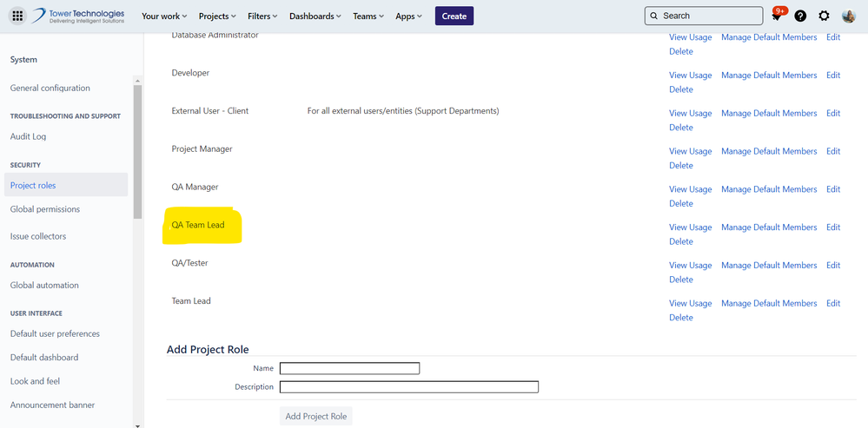868x428 pixels.
Task: Click the sidebar scroll down arrow
Action: pos(138,425)
